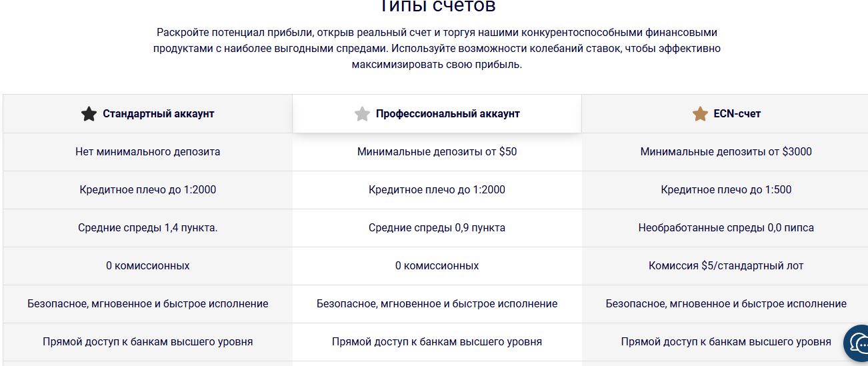Click 'Комиссия $5/стандартный лот' text
Image resolution: width=868 pixels, height=366 pixels.
point(726,266)
